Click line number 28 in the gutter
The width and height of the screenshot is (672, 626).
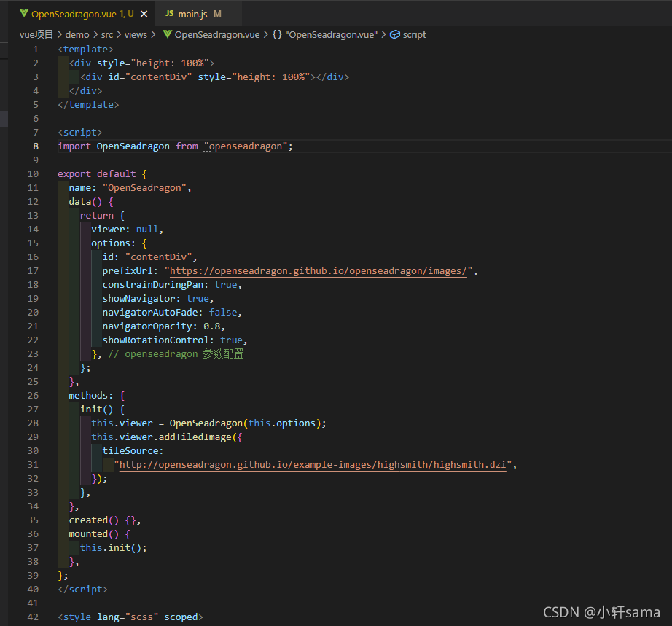coord(33,423)
